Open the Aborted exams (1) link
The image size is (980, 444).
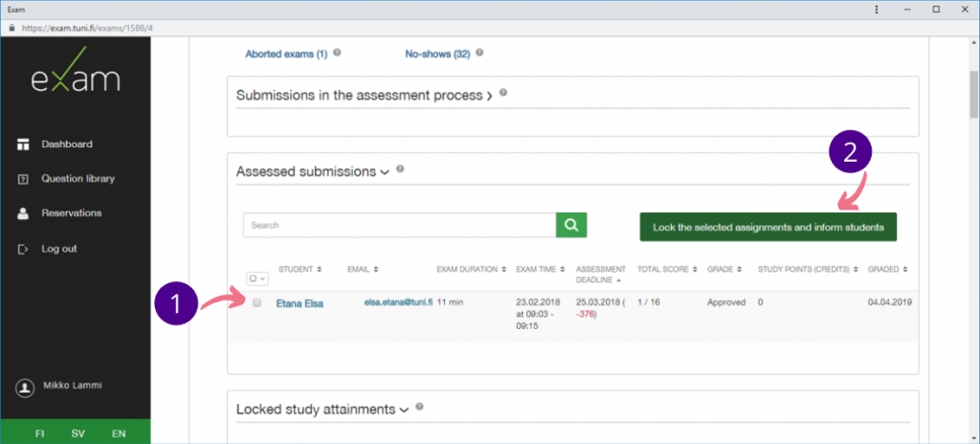(x=286, y=55)
